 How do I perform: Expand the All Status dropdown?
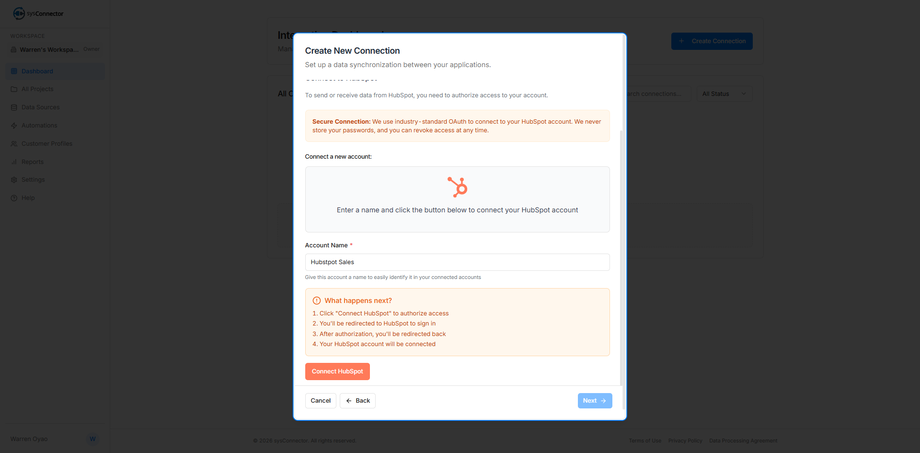(x=725, y=94)
